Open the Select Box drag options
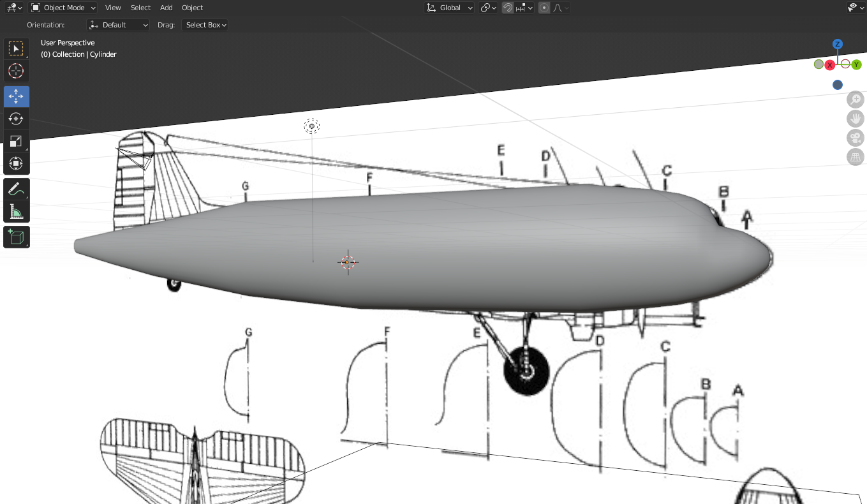 (x=204, y=25)
